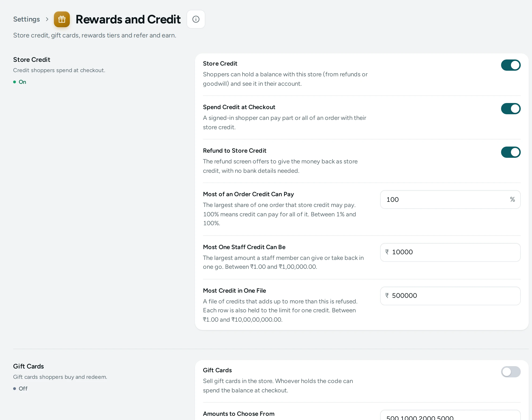The image size is (532, 420).
Task: Click the Rewards and Credit page title
Action: [128, 19]
